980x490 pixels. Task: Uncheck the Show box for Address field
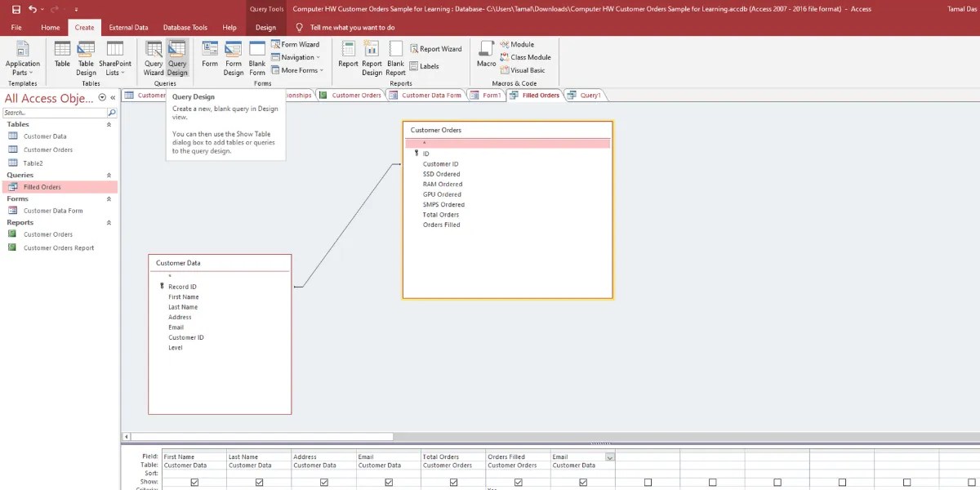tap(323, 481)
